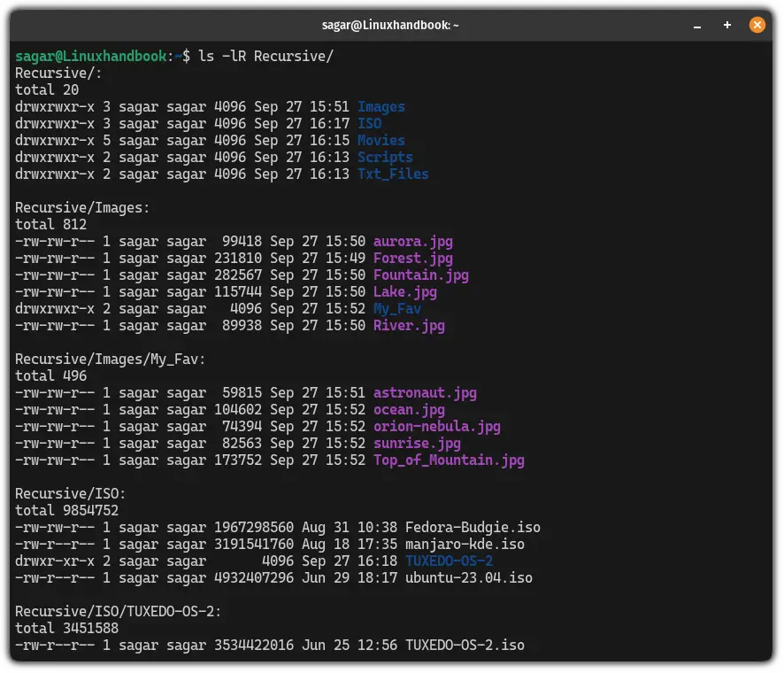Viewport: 784px width, 673px height.
Task: Click the Scripts directory name
Action: click(385, 157)
